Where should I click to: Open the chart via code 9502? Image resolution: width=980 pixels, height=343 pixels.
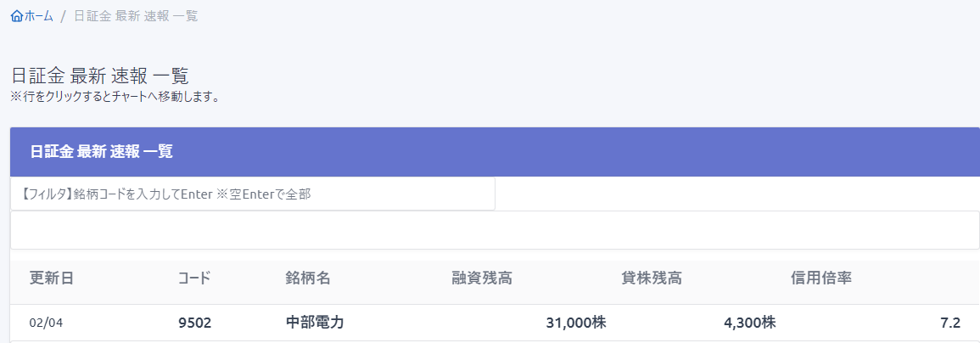(194, 323)
